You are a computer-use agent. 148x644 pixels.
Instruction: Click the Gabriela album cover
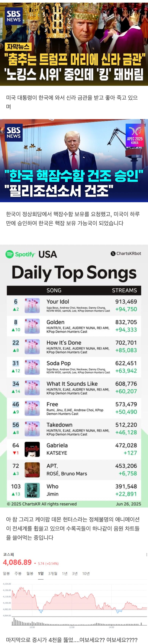click(x=32, y=449)
